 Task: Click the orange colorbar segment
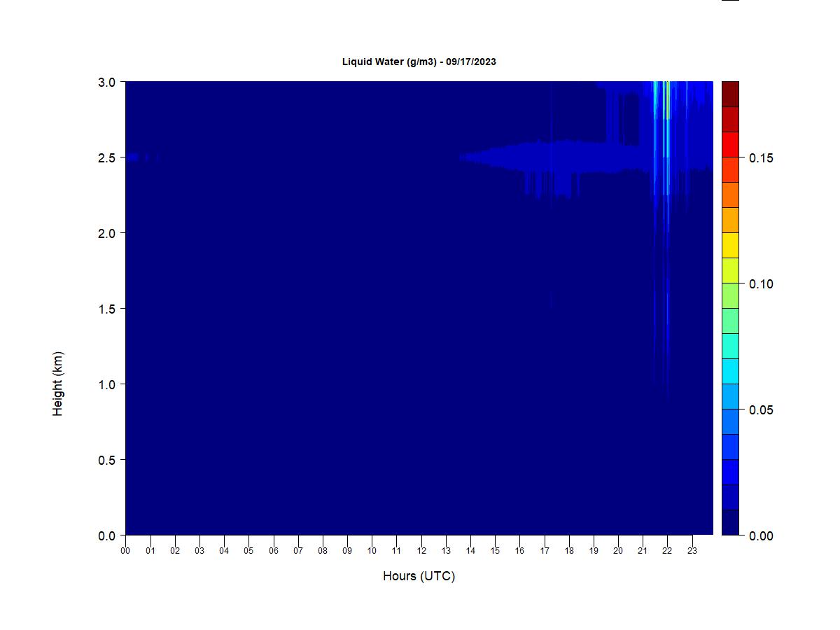pos(730,195)
